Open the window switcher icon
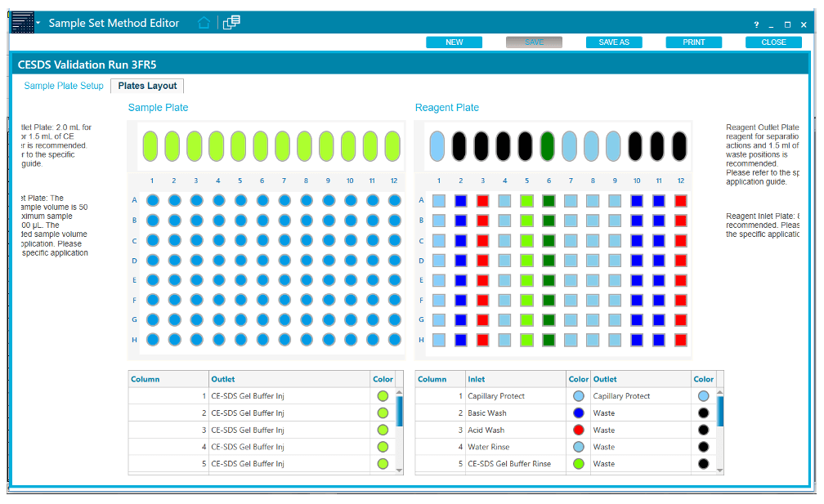This screenshot has height=504, width=824. (231, 23)
